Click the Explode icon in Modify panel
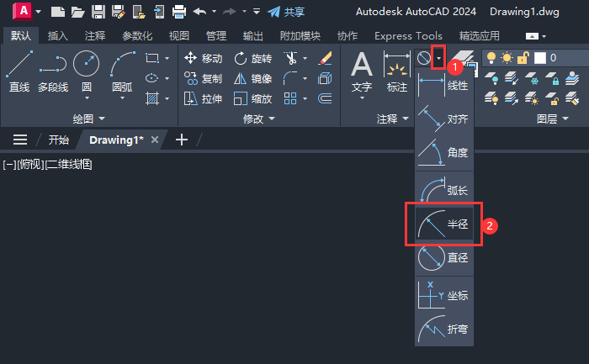This screenshot has height=364, width=589. [325, 78]
